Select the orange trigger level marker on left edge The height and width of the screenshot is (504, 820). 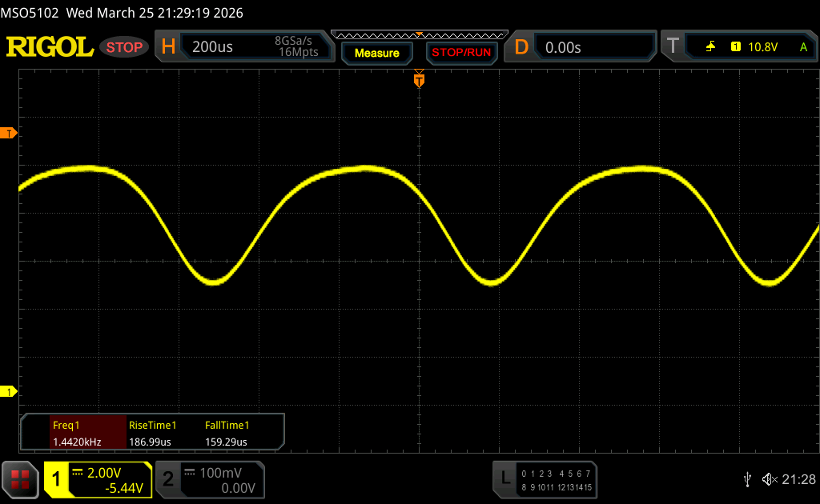(x=10, y=133)
